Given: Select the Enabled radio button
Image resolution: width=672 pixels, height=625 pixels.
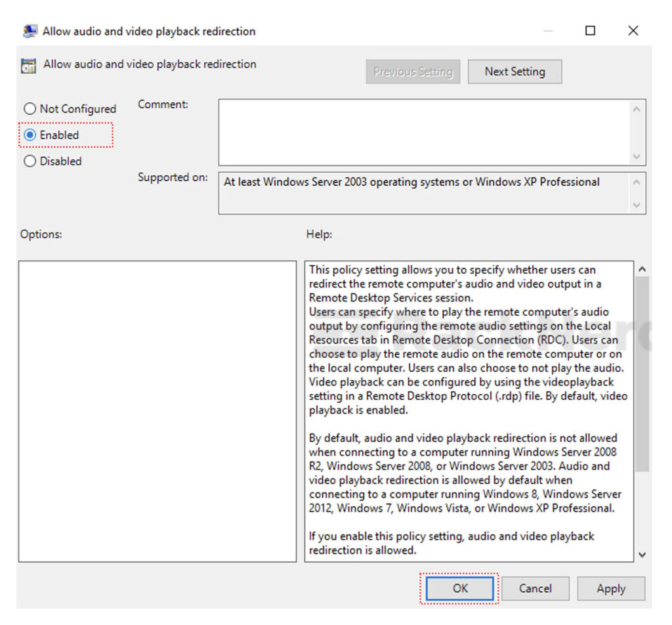Looking at the screenshot, I should tap(30, 135).
